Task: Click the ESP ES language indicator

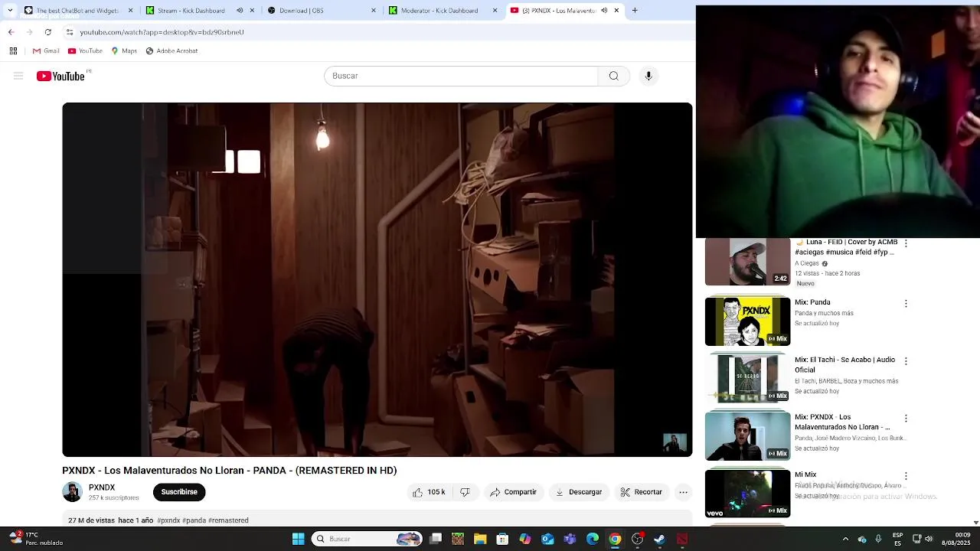Action: coord(897,539)
